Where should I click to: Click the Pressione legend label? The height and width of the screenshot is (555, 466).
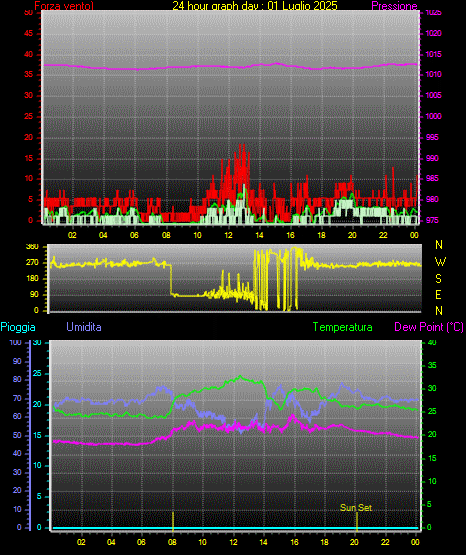pyautogui.click(x=394, y=6)
